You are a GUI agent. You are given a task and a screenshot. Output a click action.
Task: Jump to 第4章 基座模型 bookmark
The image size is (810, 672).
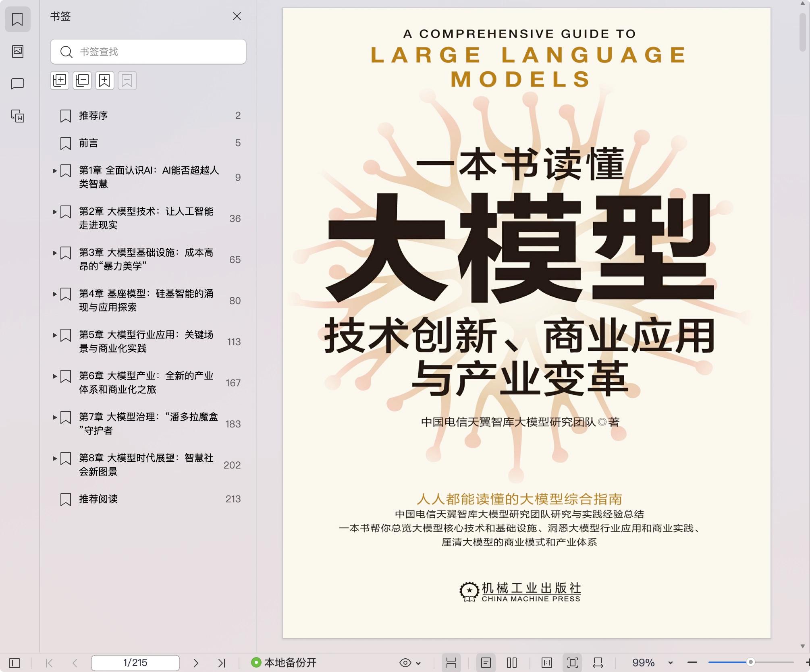[x=146, y=301]
